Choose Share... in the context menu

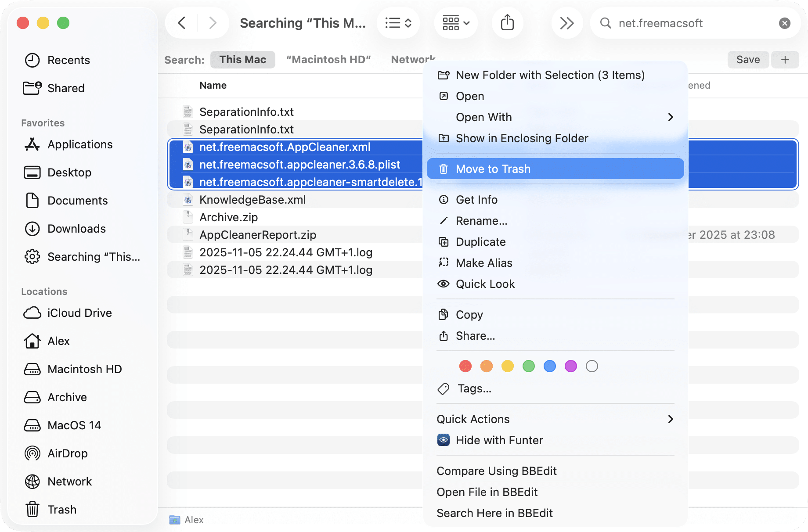(x=555, y=336)
